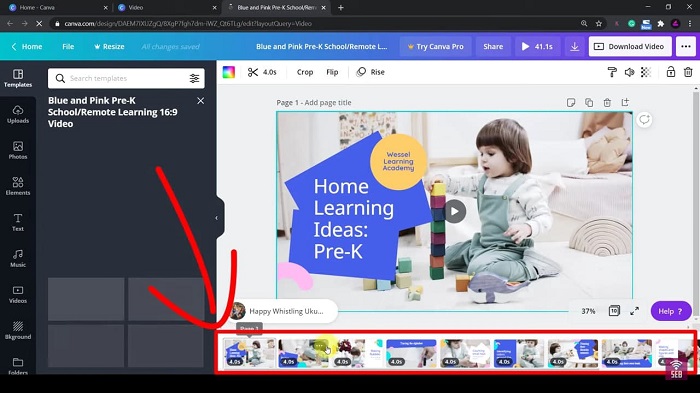Viewport: 700px width, 393px height.
Task: Select the first page thumbnail in timeline
Action: coord(249,353)
